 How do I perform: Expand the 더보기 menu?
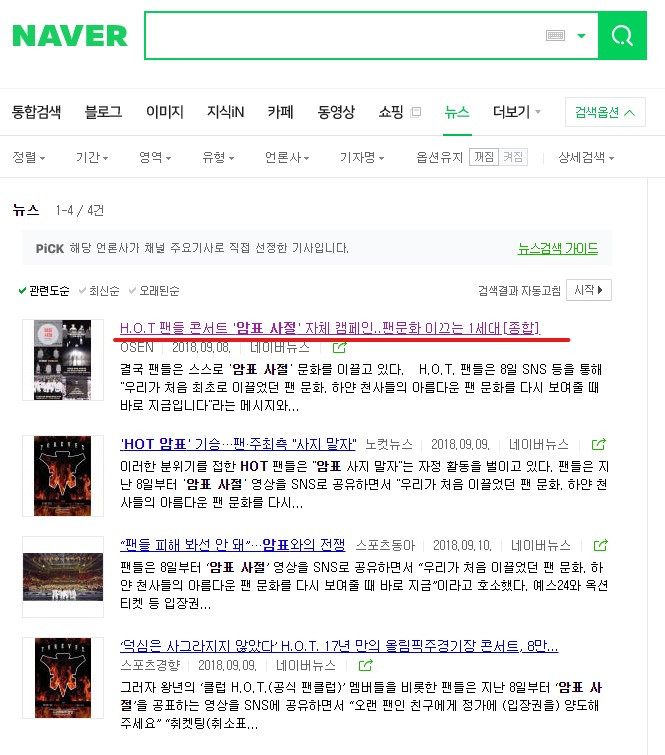(x=517, y=112)
